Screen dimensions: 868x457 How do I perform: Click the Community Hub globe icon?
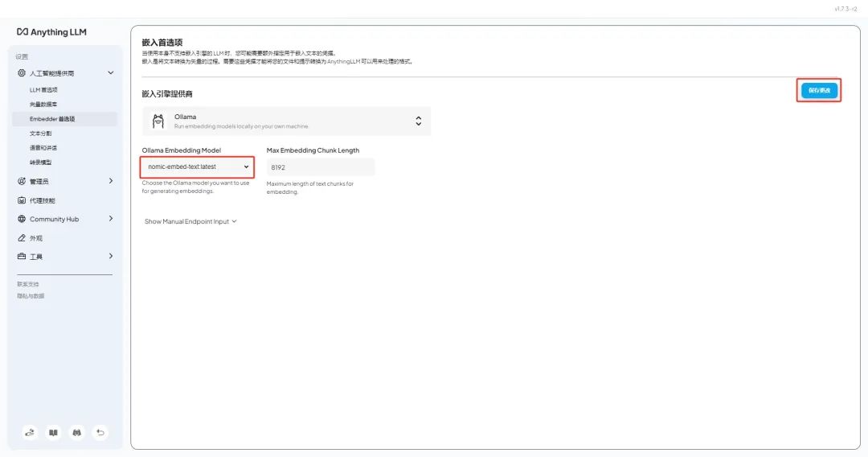point(22,219)
